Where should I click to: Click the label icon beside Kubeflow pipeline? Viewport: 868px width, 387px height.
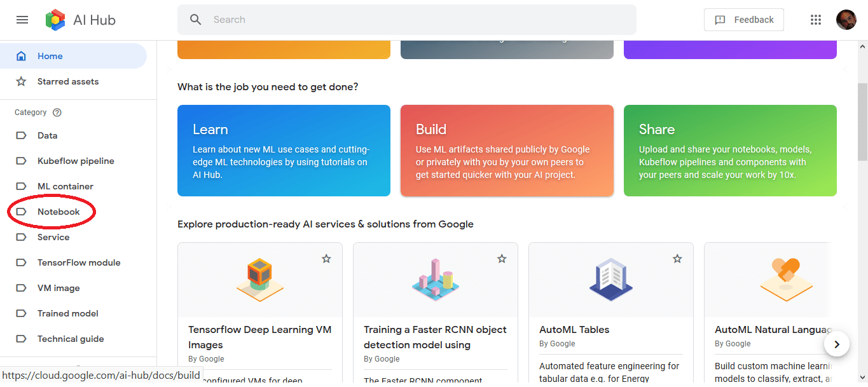coord(21,161)
